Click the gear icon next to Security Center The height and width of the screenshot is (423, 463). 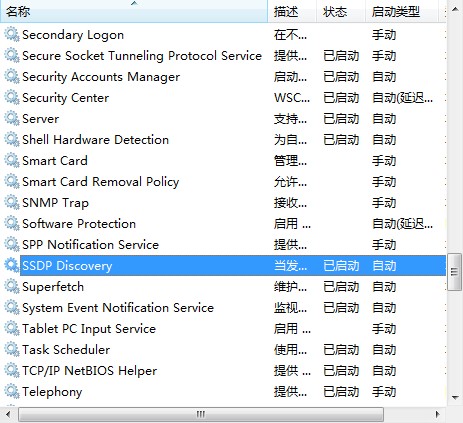pos(12,98)
